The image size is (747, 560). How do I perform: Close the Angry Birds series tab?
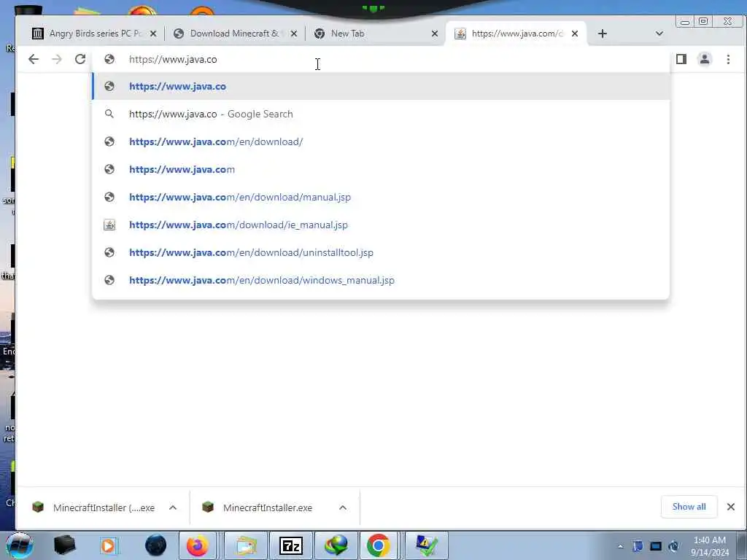(153, 34)
